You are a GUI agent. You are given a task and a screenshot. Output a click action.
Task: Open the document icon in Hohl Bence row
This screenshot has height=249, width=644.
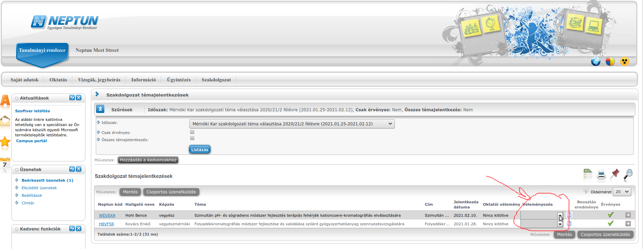pyautogui.click(x=569, y=215)
